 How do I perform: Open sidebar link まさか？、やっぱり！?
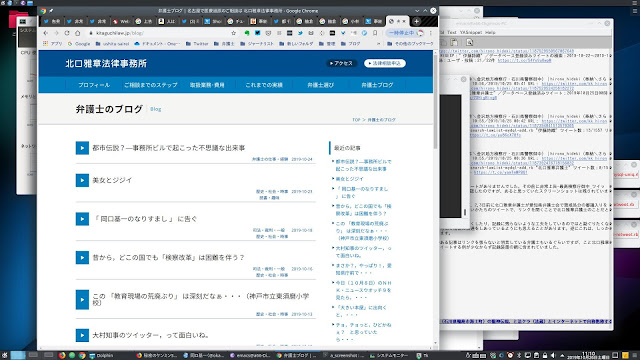pos(363,269)
